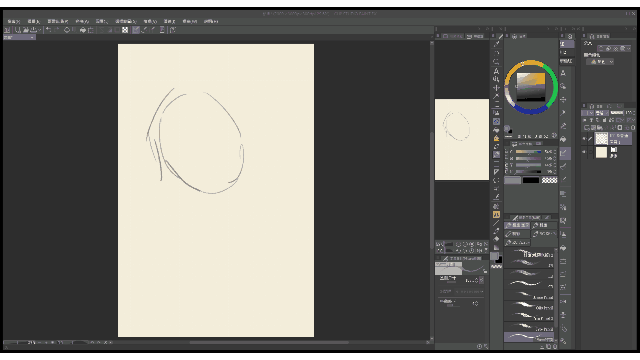Screen dimensions: 640x360
Task: Pick a shade in the color wheel square
Action: click(531, 87)
